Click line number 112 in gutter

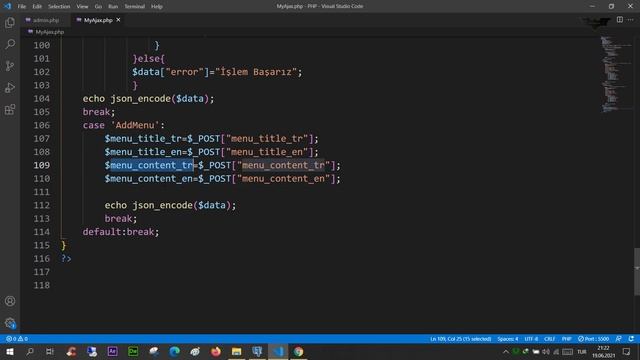tap(42, 205)
